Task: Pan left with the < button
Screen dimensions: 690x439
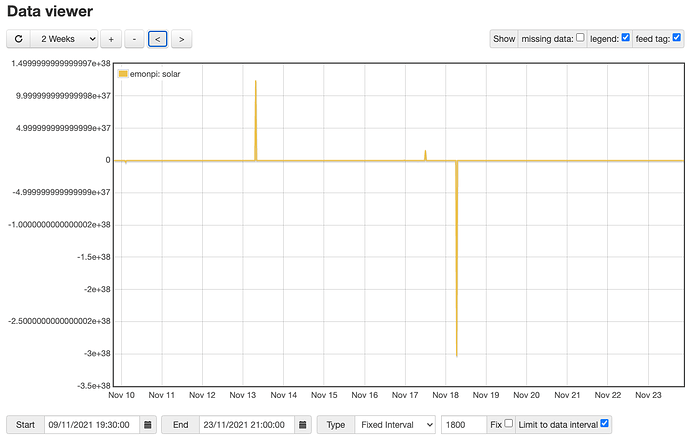Action: (158, 39)
